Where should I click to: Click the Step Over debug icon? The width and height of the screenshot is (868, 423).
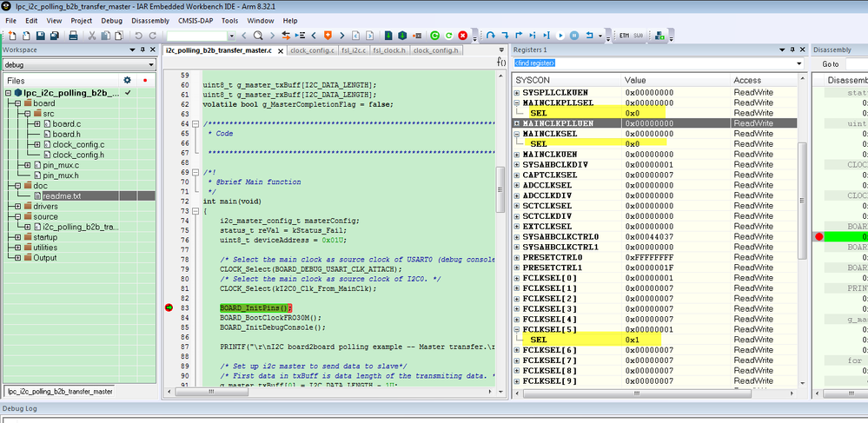click(490, 36)
